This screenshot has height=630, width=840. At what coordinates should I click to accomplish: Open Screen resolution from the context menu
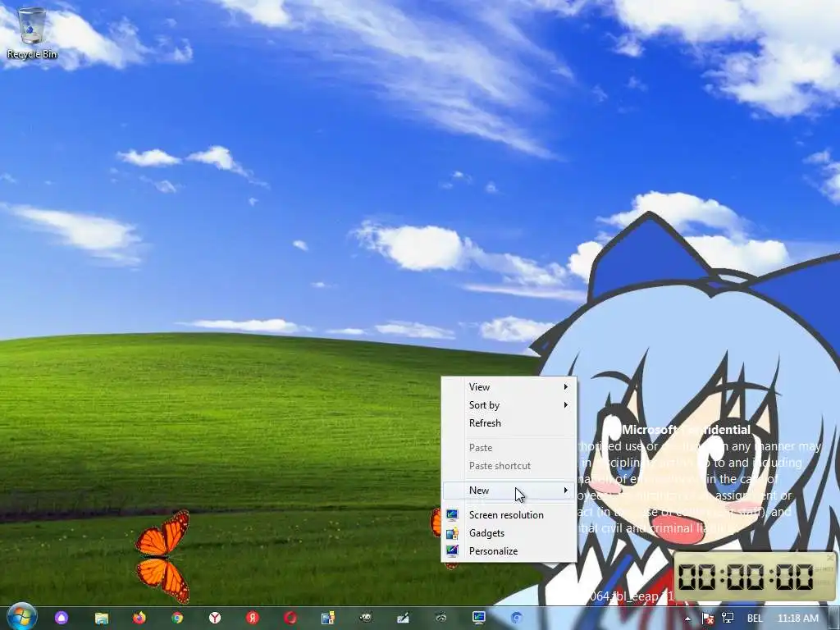[x=509, y=515]
